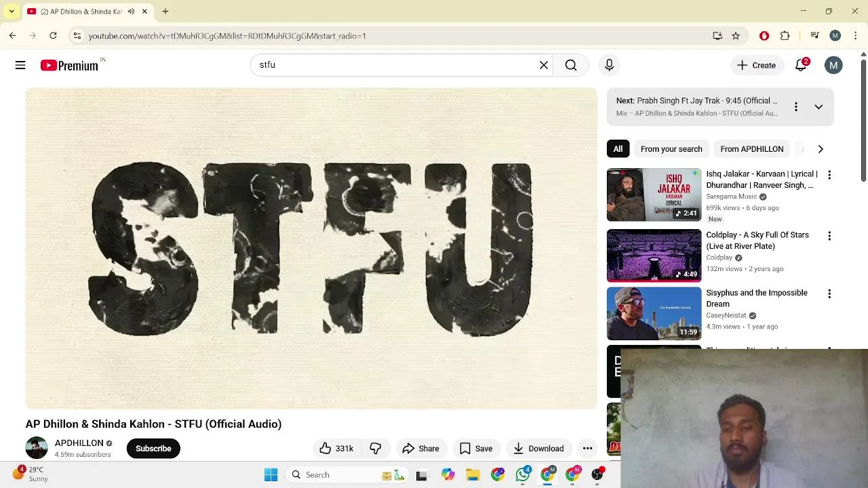
Task: Show more filter chips with arrow
Action: tap(821, 149)
